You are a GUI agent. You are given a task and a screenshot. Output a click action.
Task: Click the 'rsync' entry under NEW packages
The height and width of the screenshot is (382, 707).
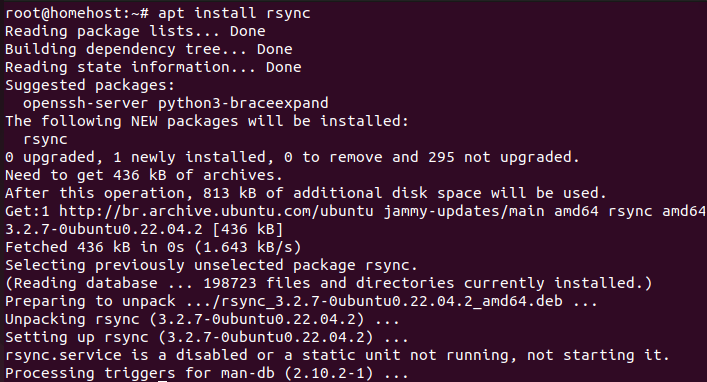pos(45,139)
